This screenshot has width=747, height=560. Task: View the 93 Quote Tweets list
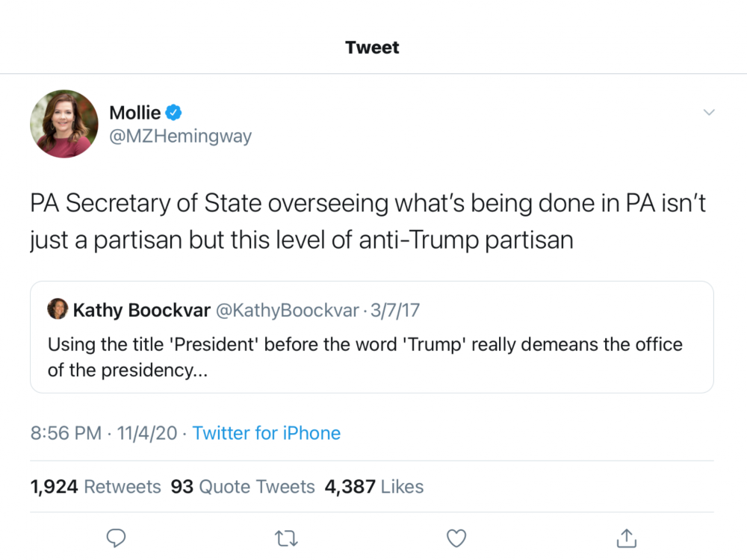[243, 487]
